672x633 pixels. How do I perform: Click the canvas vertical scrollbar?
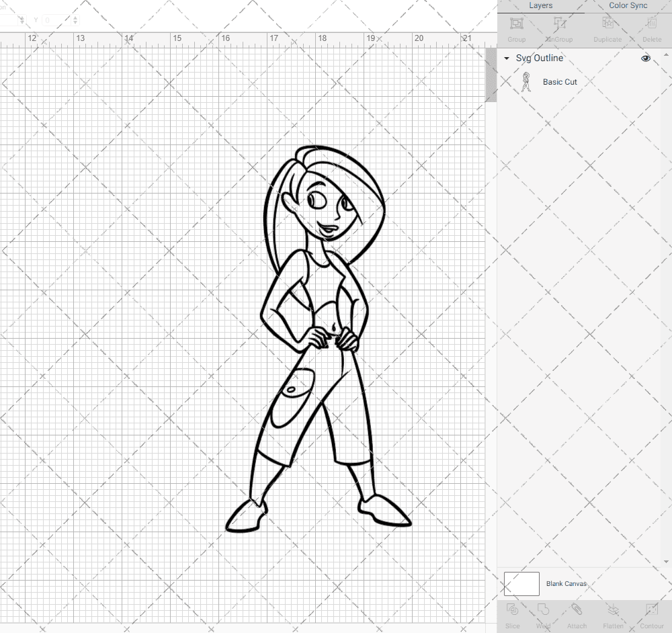point(491,74)
